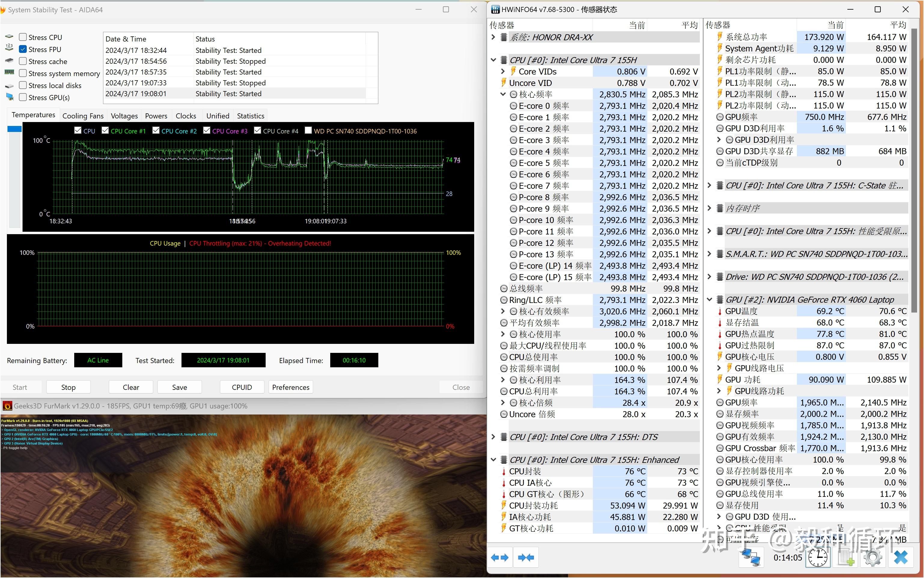Uncheck the Stress FPU checkbox
Viewport: 924px width, 578px height.
click(23, 49)
